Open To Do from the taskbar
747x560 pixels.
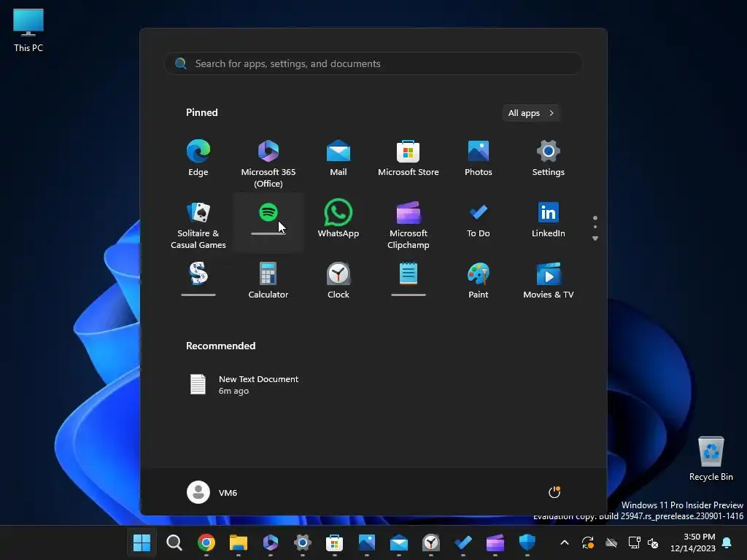click(463, 542)
